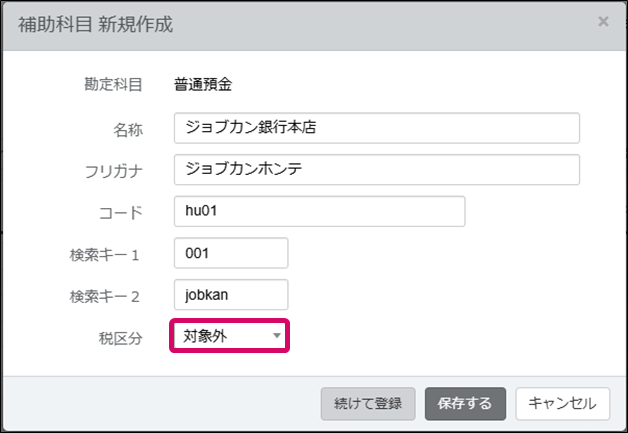Click the 勘定科目 label
Image resolution: width=628 pixels, height=433 pixels.
point(114,84)
